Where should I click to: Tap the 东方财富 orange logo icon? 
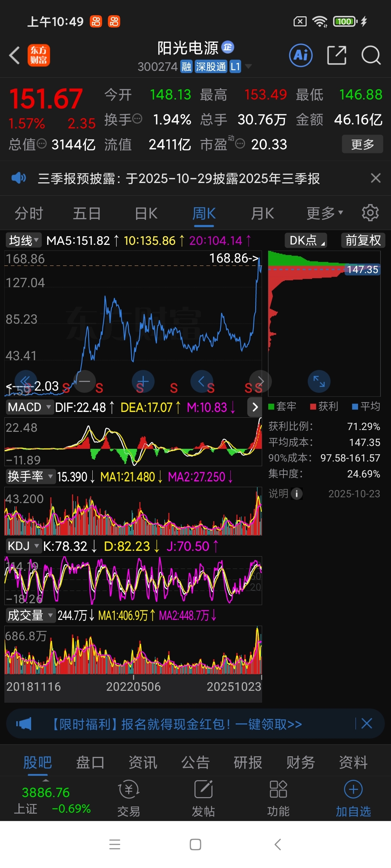click(39, 55)
